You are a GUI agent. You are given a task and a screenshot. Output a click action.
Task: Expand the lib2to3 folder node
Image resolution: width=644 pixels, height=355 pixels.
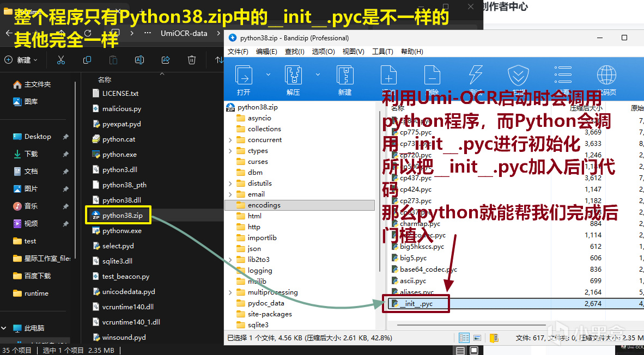(230, 260)
